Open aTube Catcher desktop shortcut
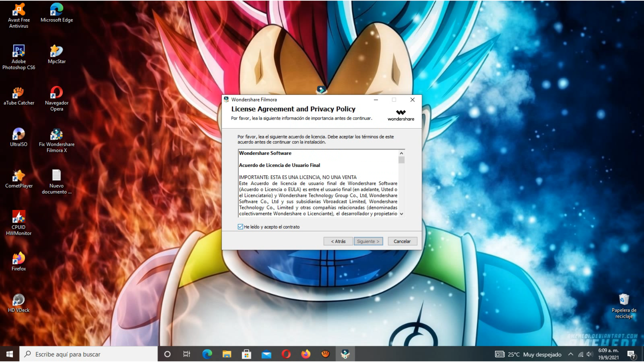 click(x=19, y=93)
